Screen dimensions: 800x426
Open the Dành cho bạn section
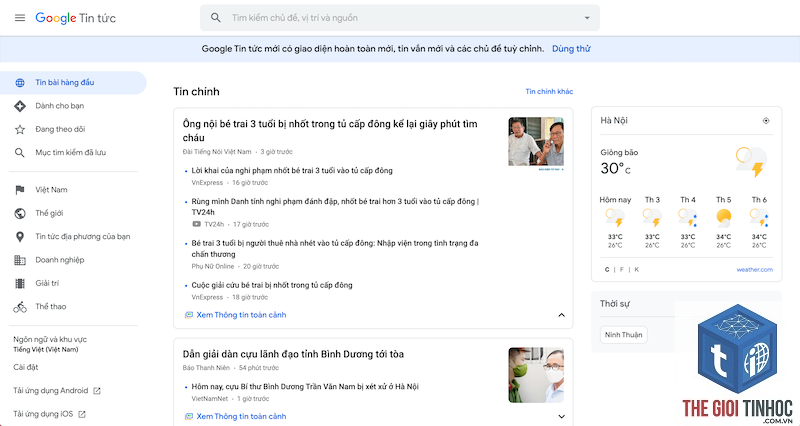60,106
